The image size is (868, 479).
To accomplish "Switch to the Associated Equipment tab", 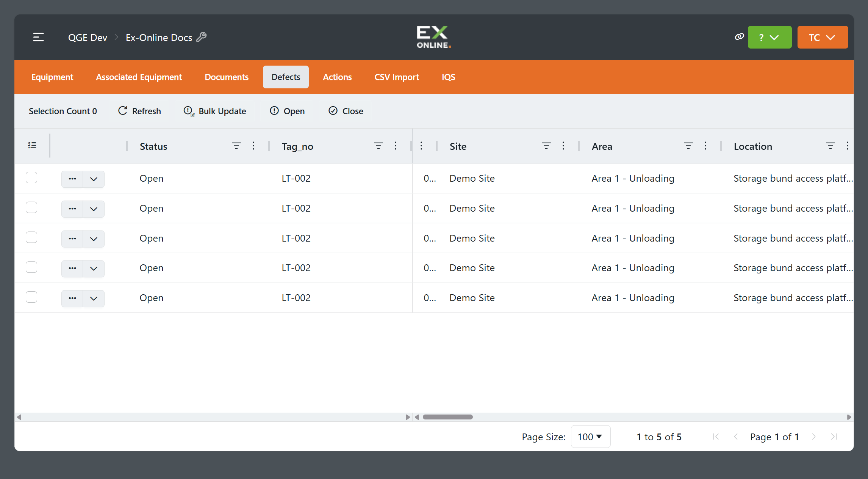I will [139, 77].
